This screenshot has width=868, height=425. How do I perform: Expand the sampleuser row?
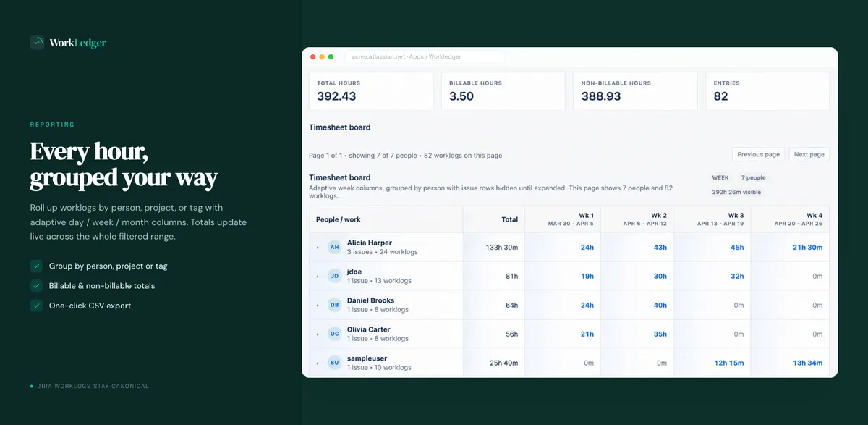point(318,363)
